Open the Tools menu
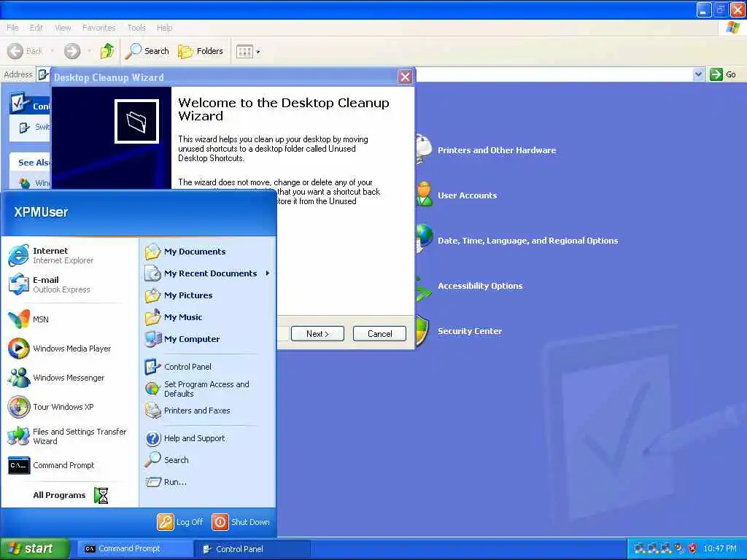 point(136,28)
